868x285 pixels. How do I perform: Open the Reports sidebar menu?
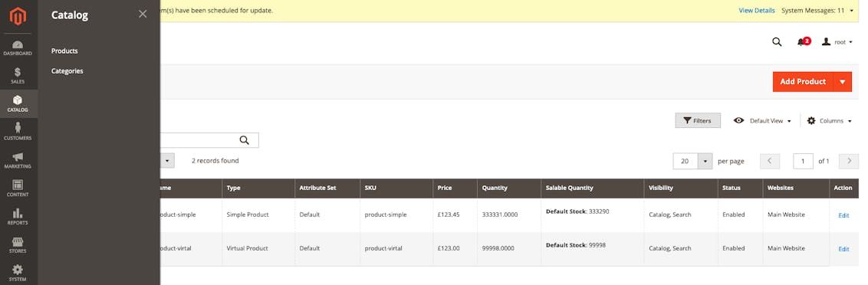coord(18,217)
